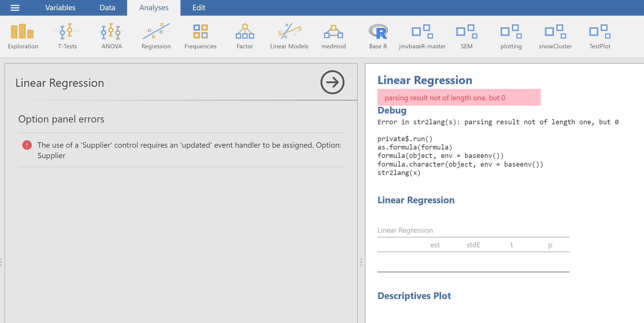Open the Regression analysis menu
The image size is (644, 323).
(x=156, y=36)
